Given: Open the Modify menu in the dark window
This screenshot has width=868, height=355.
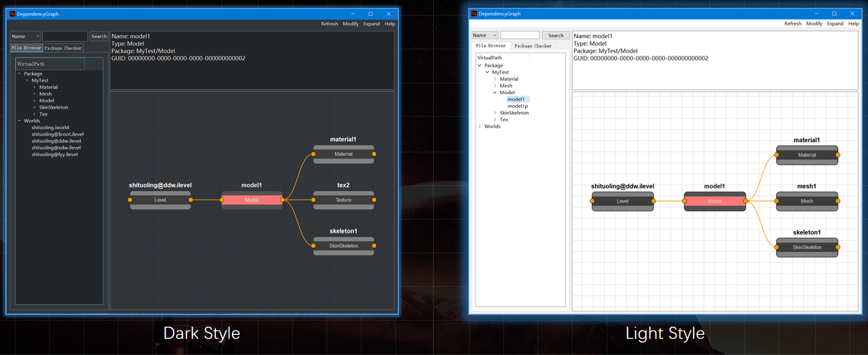Looking at the screenshot, I should tap(350, 24).
